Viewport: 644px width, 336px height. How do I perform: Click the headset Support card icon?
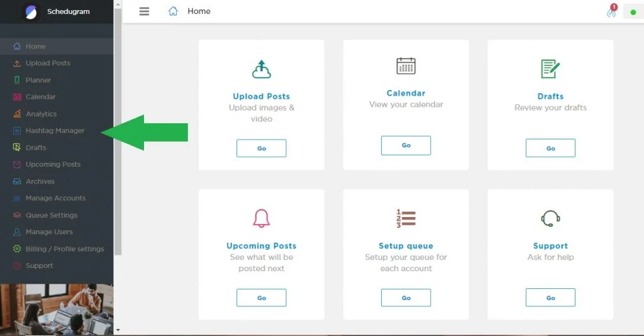click(x=550, y=218)
